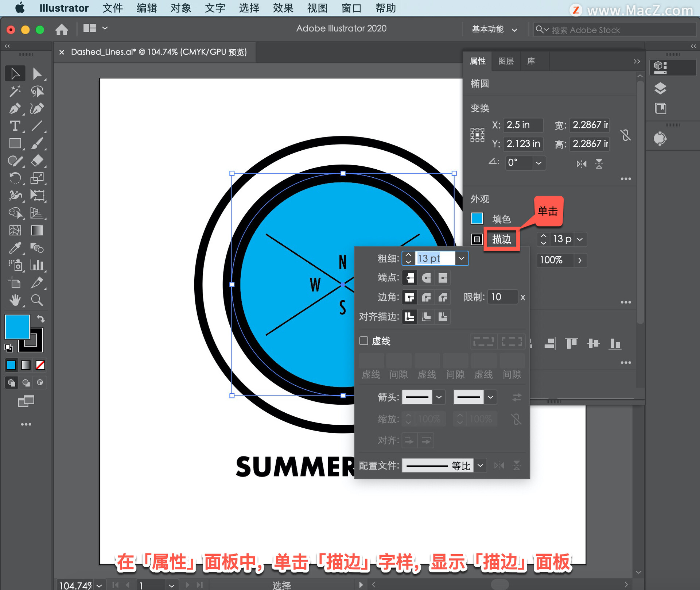Viewport: 700px width, 590px height.
Task: Expand the opacity 100% slider arrow
Action: pyautogui.click(x=580, y=260)
